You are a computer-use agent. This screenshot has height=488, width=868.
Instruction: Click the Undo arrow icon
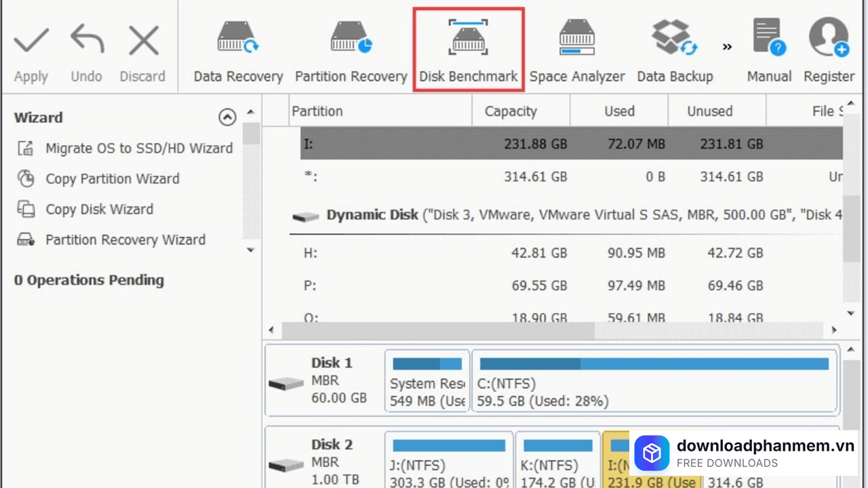tap(87, 42)
